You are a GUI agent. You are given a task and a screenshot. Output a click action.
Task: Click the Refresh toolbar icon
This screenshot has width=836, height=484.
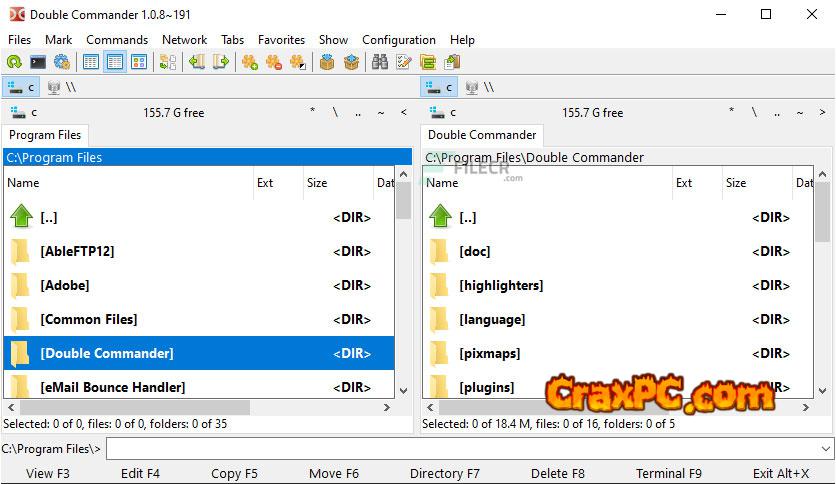point(14,62)
